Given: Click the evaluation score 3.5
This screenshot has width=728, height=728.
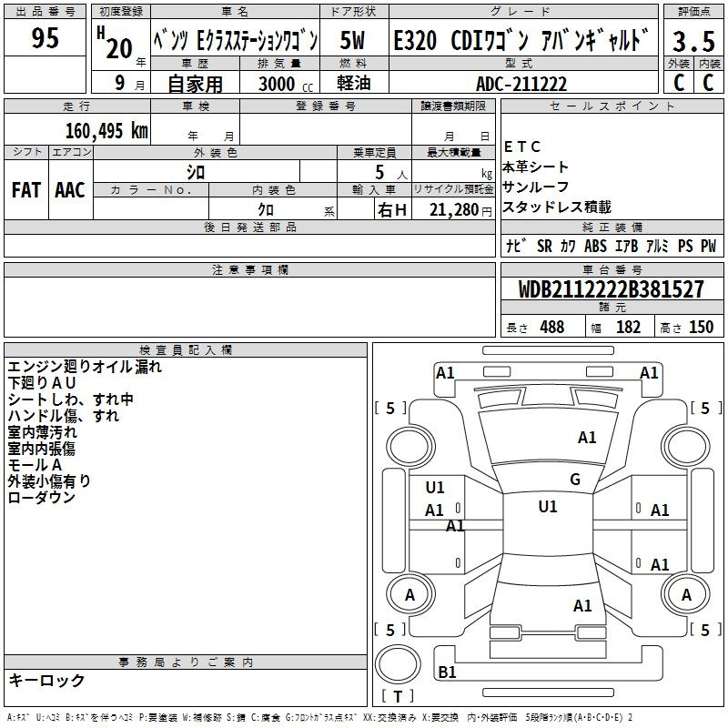Looking at the screenshot, I should pos(693,41).
